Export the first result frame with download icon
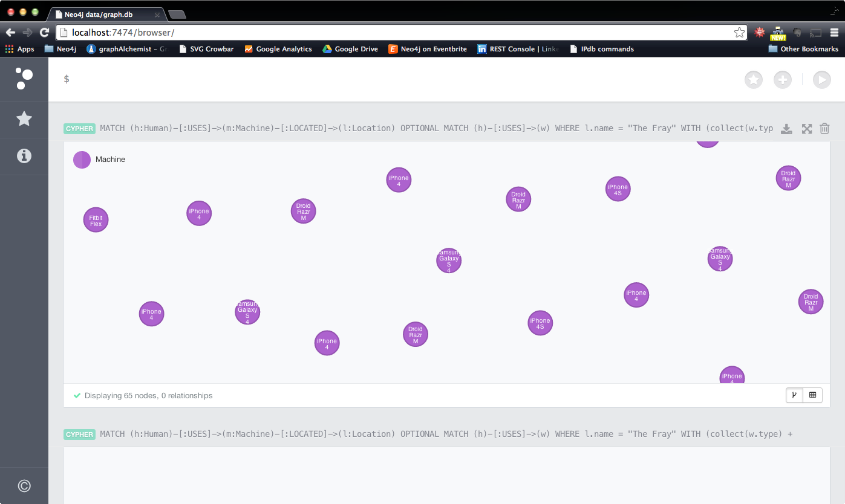 pos(786,128)
